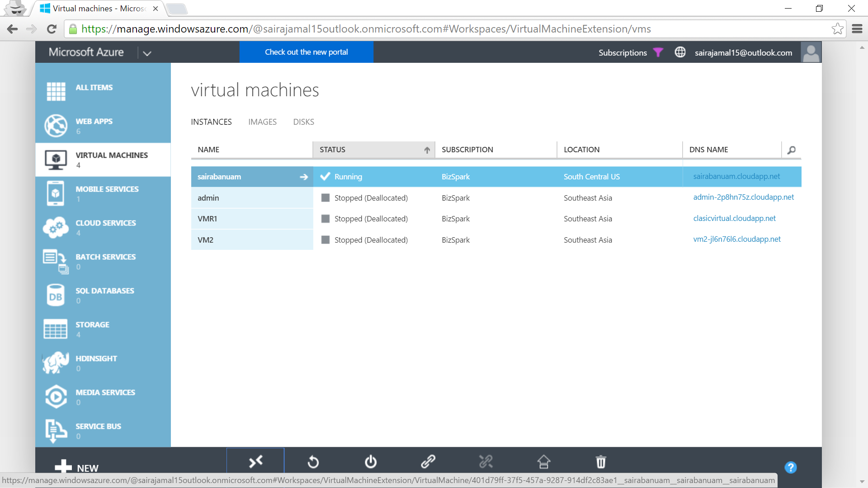
Task: Click the DNS NAME column header
Action: [x=732, y=150]
